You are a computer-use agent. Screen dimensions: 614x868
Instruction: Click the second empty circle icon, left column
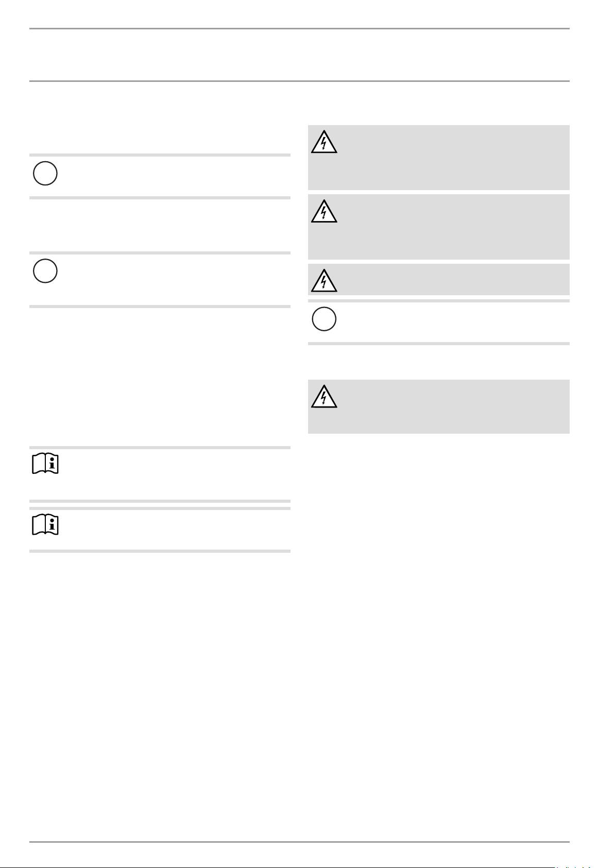pyautogui.click(x=45, y=271)
